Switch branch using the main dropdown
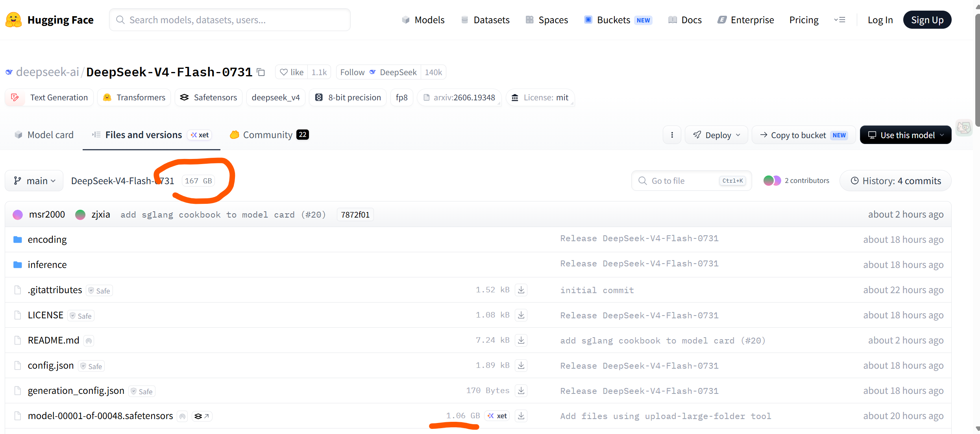This screenshot has height=434, width=980. pos(34,181)
